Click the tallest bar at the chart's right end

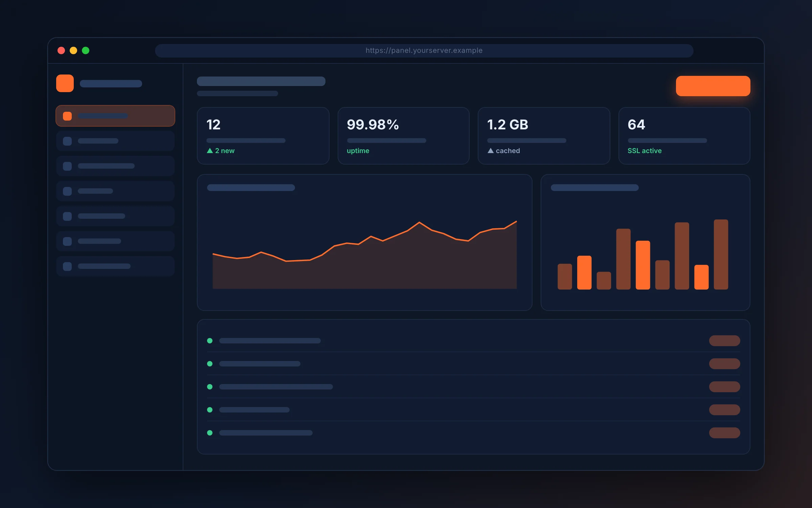click(x=721, y=254)
